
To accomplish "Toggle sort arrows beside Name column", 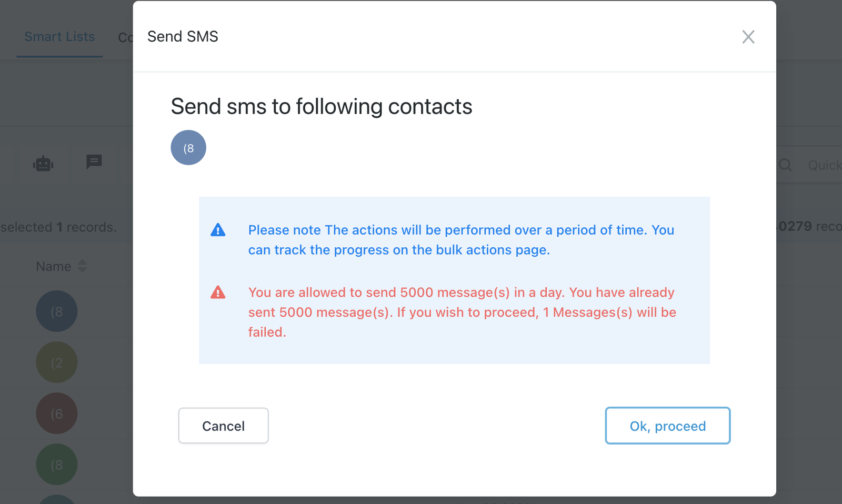I will click(x=82, y=266).
